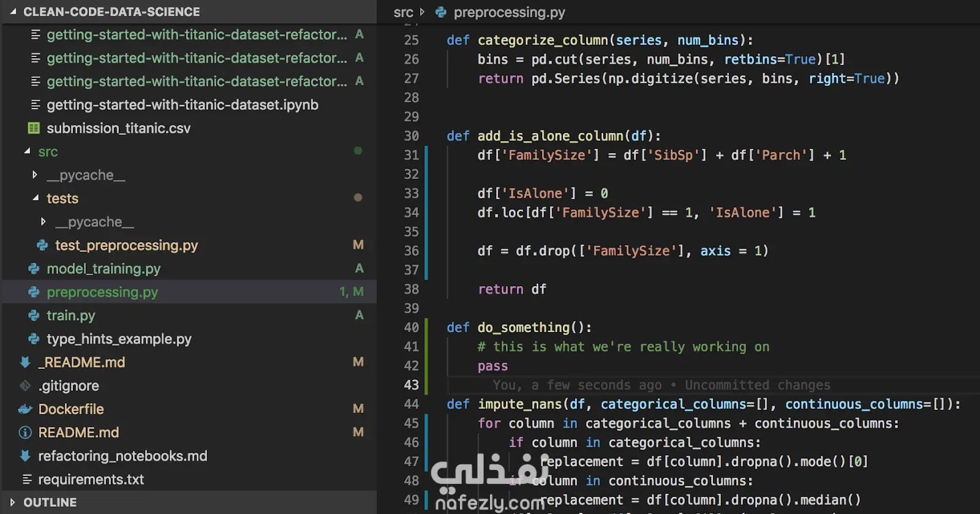Click git diamond icon of .gitignore
The height and width of the screenshot is (514, 980).
(25, 385)
